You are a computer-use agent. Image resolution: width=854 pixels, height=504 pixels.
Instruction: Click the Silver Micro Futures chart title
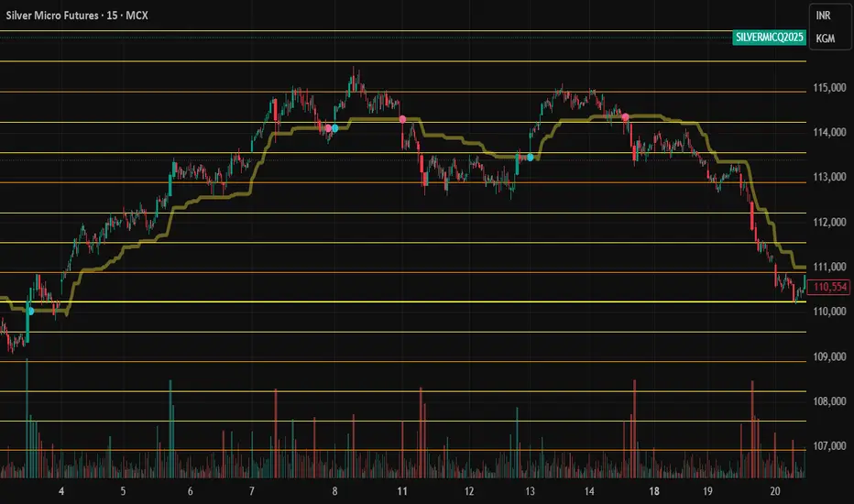click(77, 16)
